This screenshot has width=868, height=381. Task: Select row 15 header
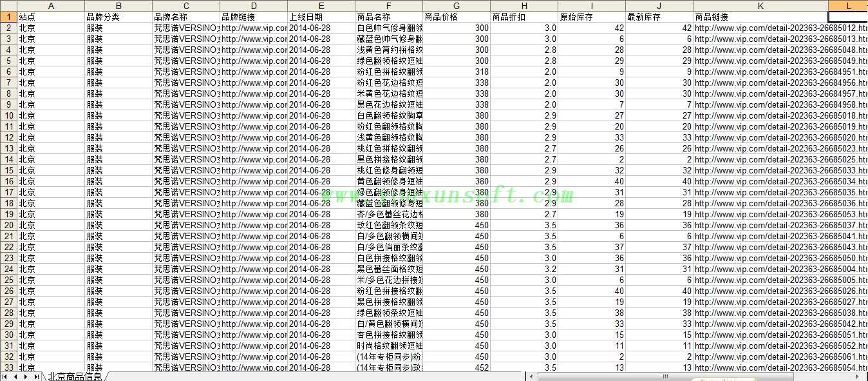(8, 170)
